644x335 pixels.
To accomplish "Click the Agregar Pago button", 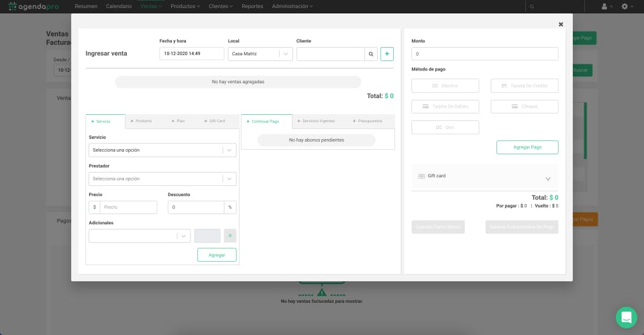I will (527, 147).
